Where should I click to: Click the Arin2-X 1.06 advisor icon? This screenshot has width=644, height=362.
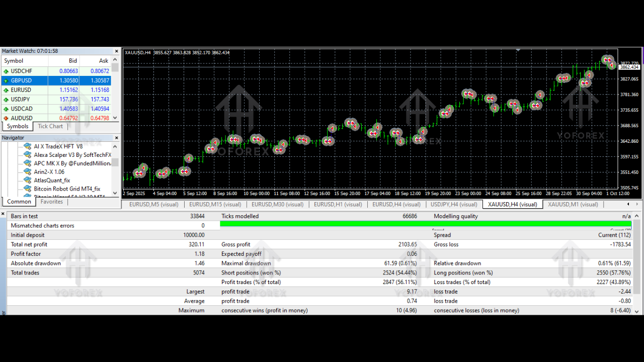27,171
